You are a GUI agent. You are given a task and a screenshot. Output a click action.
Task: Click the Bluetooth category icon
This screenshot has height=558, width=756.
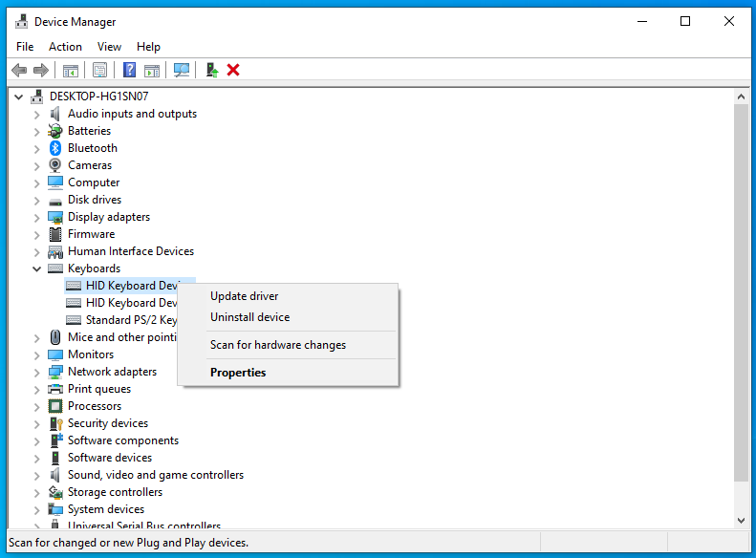pyautogui.click(x=55, y=148)
